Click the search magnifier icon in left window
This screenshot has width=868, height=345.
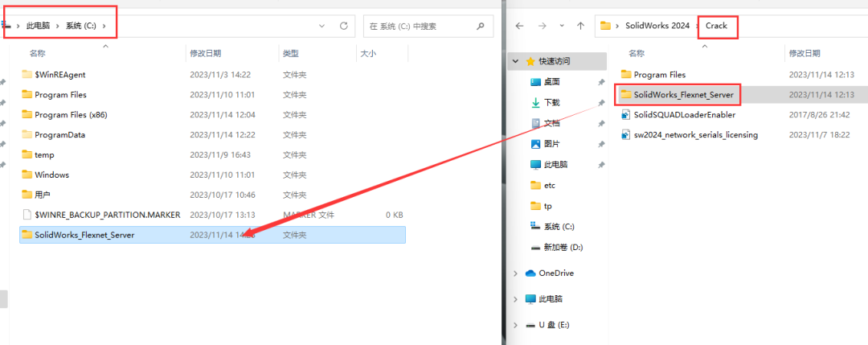tap(481, 26)
